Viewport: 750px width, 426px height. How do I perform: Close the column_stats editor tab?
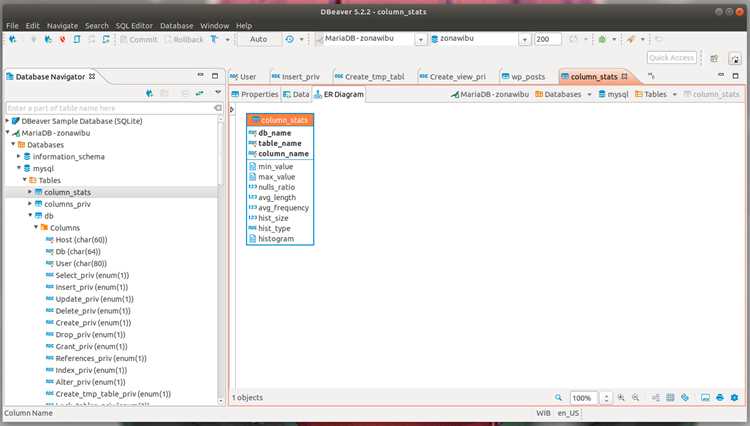[624, 76]
